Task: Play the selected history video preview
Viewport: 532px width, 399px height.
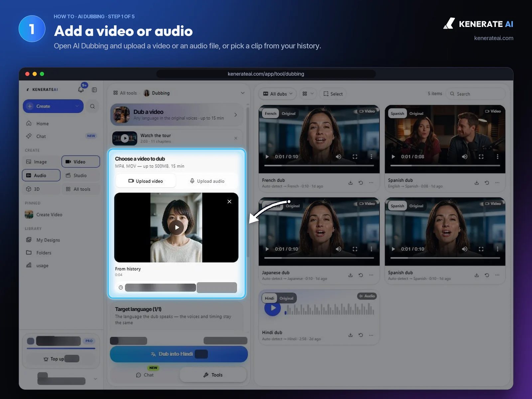Action: click(x=177, y=228)
